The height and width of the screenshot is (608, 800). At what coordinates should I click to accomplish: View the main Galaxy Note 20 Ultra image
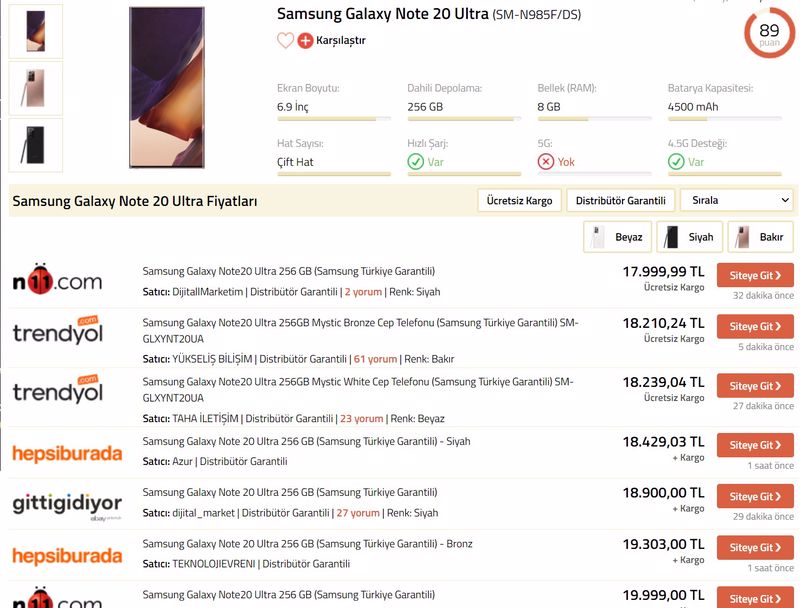(167, 87)
